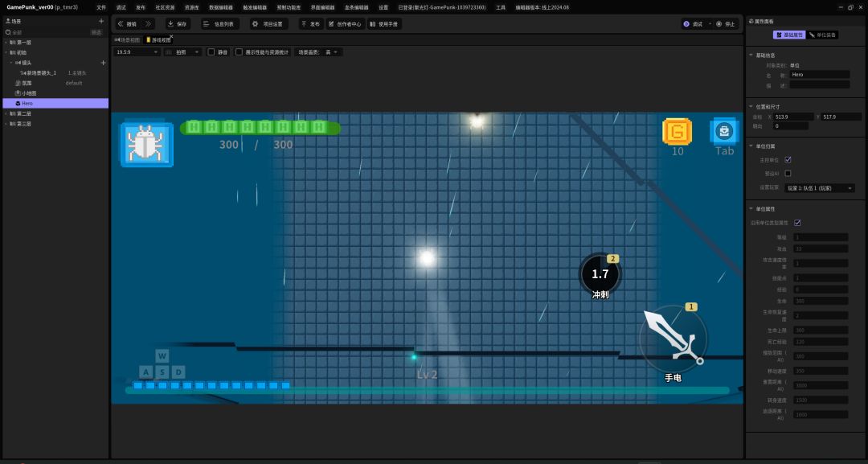Screen dimensions: 868x464
Task: Open the 文件 file menu
Action: pyautogui.click(x=101, y=8)
